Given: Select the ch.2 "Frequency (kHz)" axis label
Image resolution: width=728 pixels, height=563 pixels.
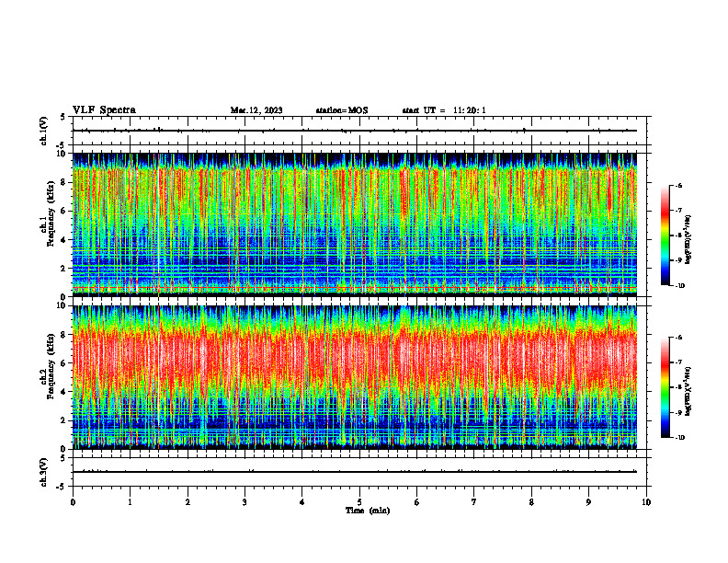Looking at the screenshot, I should click(51, 366).
